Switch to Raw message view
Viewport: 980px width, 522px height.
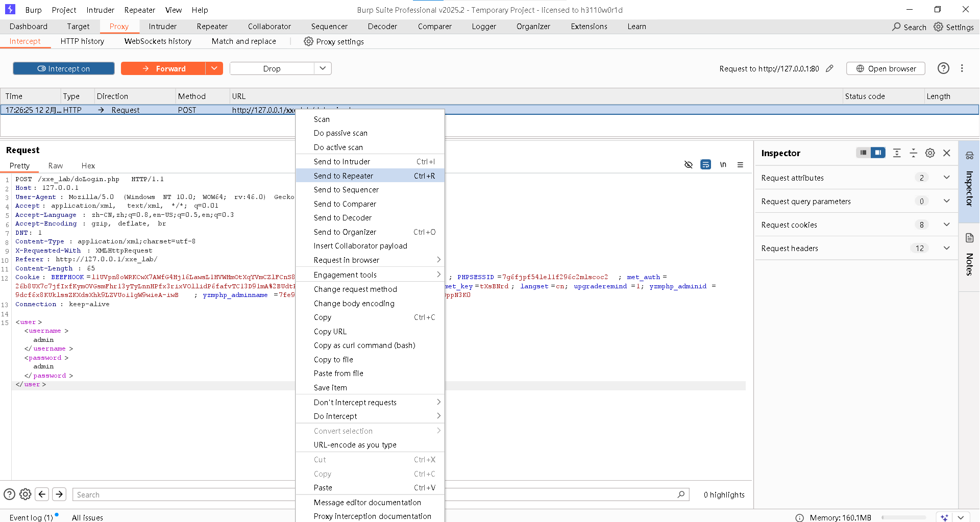[x=56, y=165]
